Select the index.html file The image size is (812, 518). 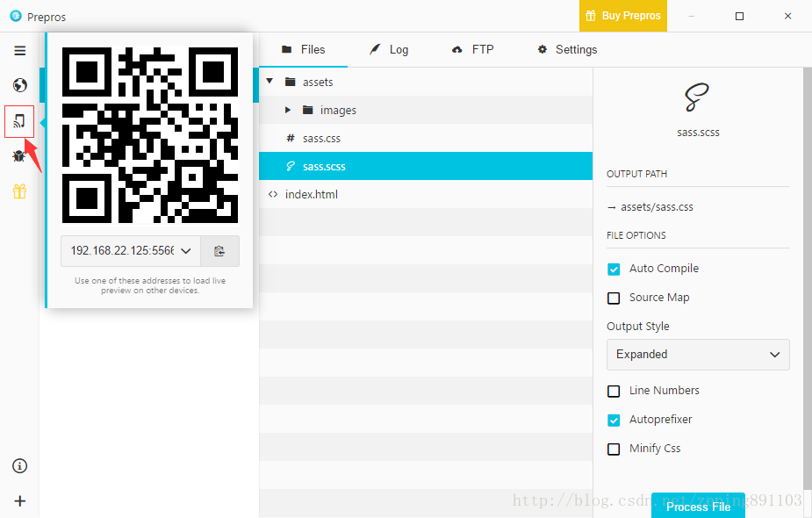[426, 194]
